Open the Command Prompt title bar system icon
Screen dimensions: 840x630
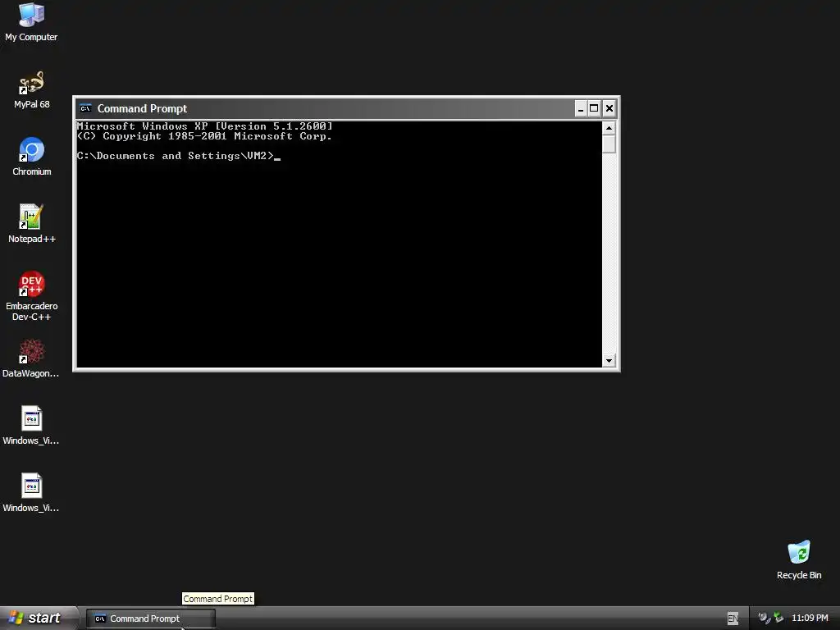click(x=85, y=109)
